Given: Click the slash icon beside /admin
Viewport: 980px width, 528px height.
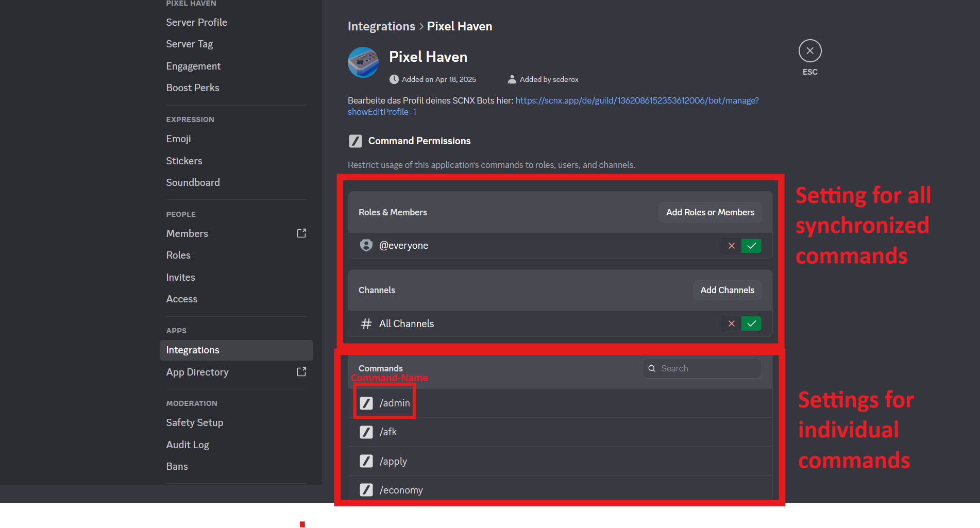Looking at the screenshot, I should pyautogui.click(x=366, y=403).
